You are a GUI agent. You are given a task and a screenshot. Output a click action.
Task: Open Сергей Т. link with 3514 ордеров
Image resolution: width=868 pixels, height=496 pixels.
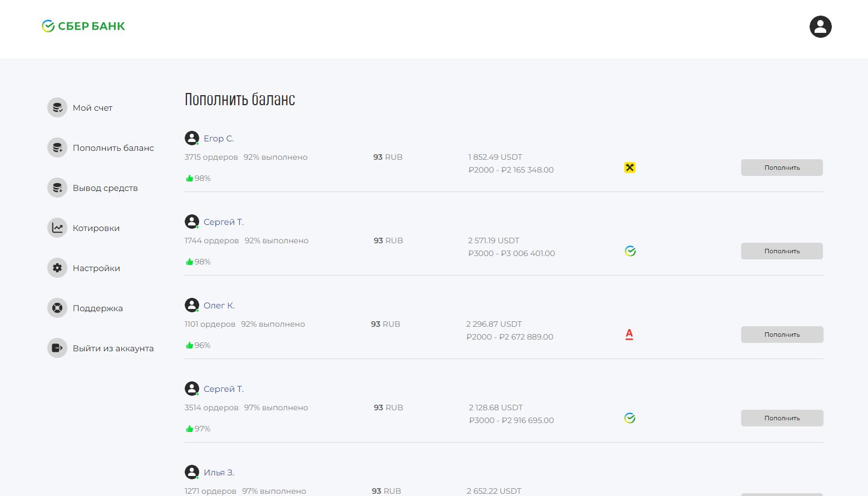[x=224, y=389]
